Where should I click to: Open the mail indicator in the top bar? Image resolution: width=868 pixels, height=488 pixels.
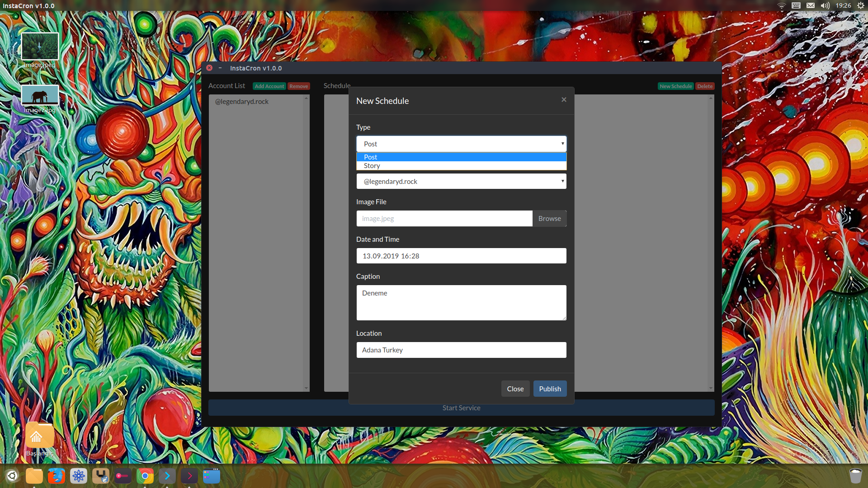(x=811, y=5)
